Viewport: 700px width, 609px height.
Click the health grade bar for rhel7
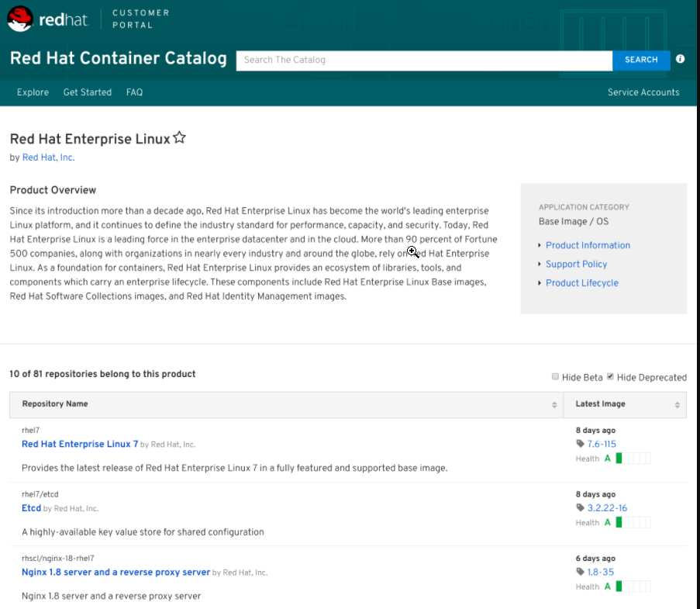click(x=633, y=458)
